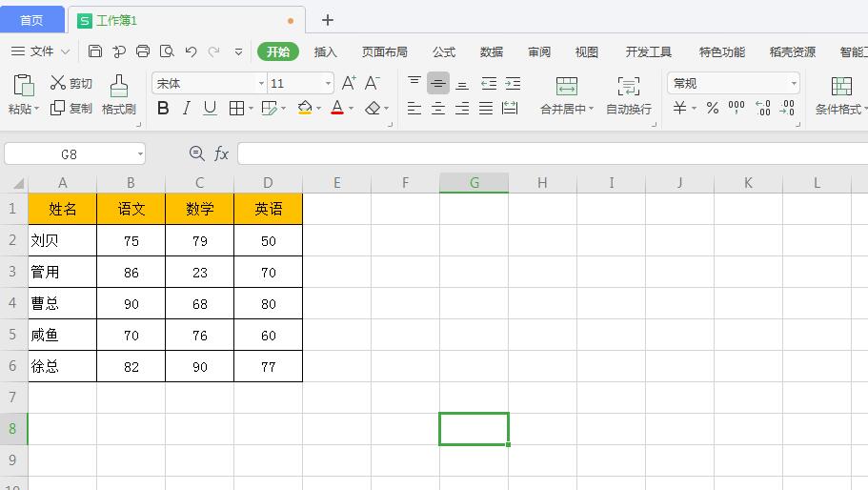Open number format 常规 dropdown
Screen dimensions: 868x490
click(794, 84)
